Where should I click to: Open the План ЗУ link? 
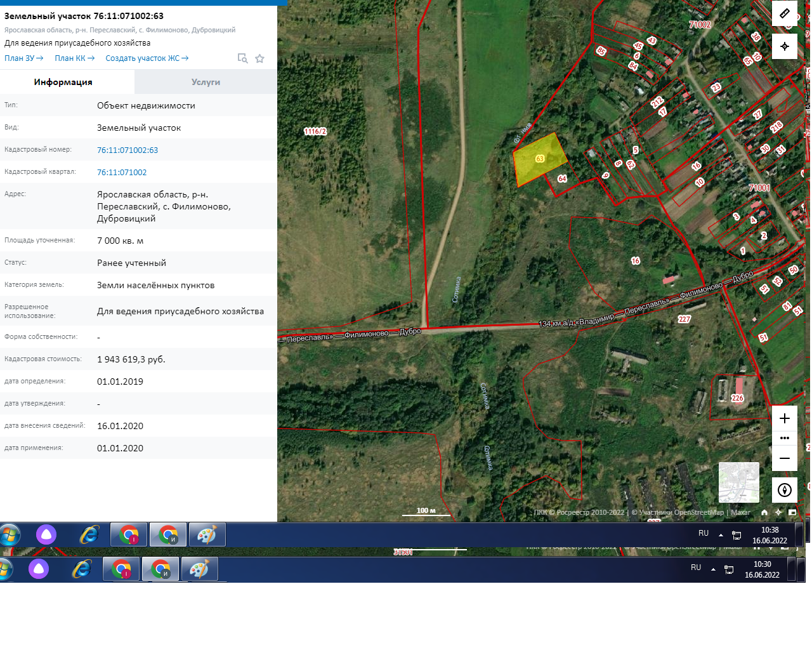[x=24, y=58]
